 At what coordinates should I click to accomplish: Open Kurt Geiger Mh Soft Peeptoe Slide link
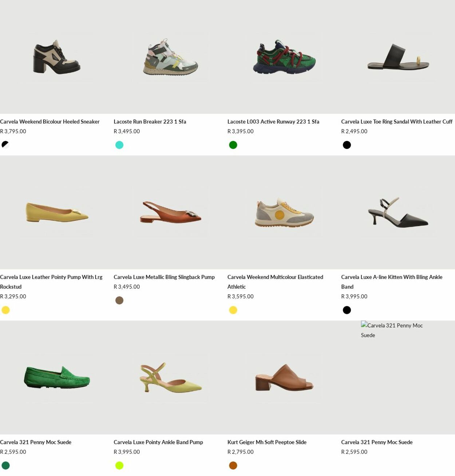click(267, 442)
